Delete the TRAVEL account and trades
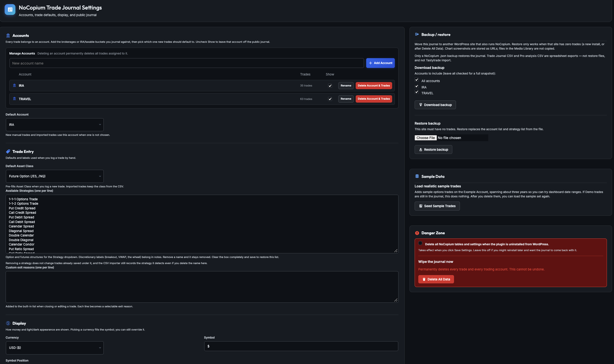Image resolution: width=614 pixels, height=364 pixels. 374,99
